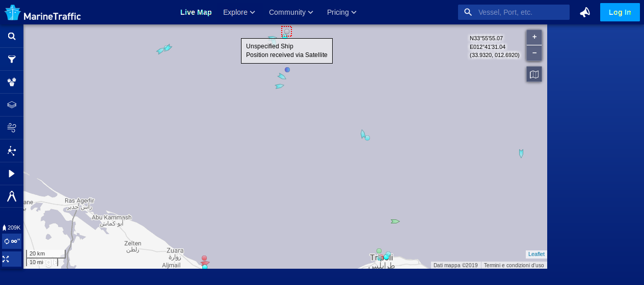This screenshot has height=285, width=644.
Task: Show the wind weather overlay icon
Action: coord(12,128)
